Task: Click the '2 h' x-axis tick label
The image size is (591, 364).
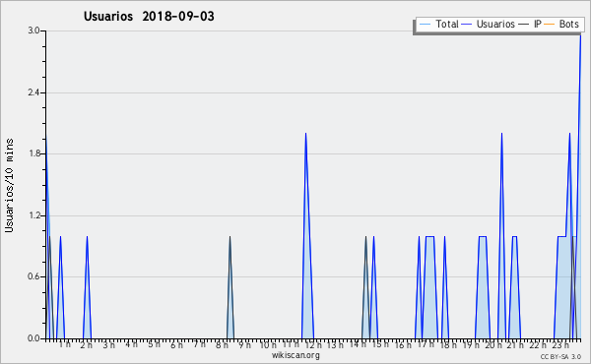Action: click(x=87, y=344)
